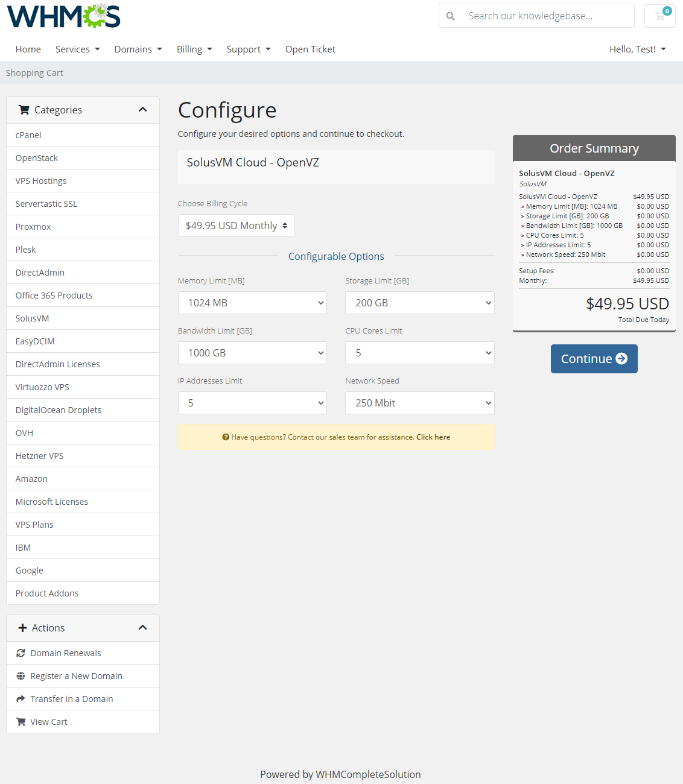Click the question mark icon in sales notice
The height and width of the screenshot is (784, 683).
[226, 437]
